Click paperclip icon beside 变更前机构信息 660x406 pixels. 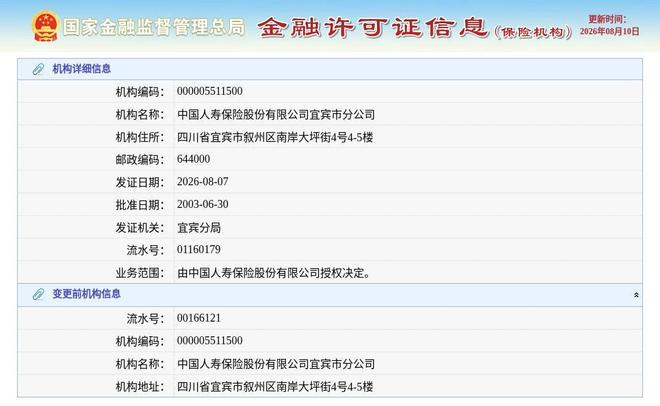pyautogui.click(x=38, y=294)
